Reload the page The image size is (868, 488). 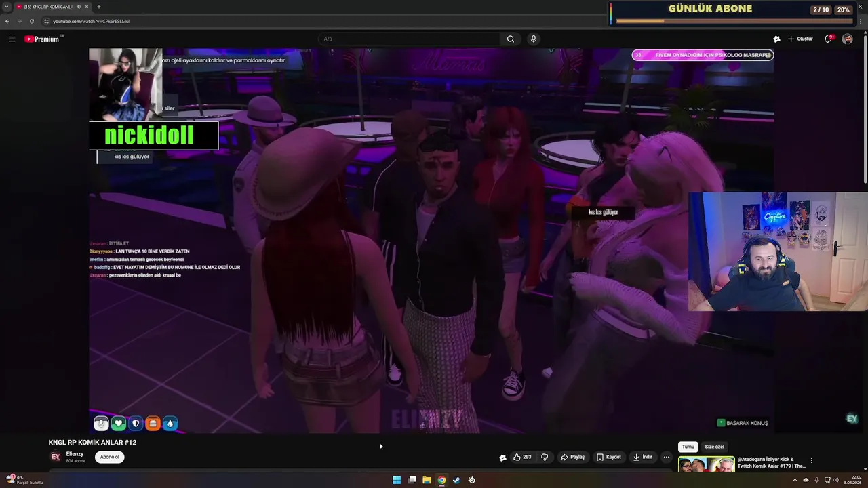coord(31,21)
